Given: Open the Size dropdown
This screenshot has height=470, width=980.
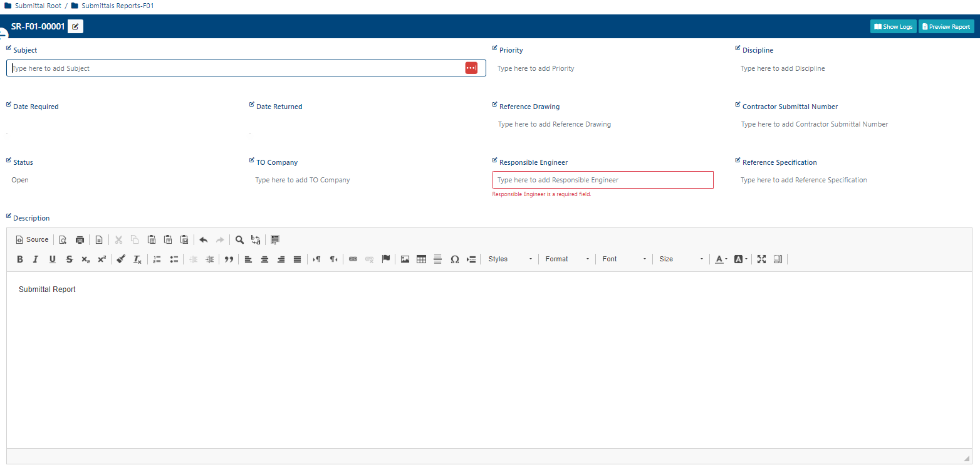Looking at the screenshot, I should coord(681,259).
